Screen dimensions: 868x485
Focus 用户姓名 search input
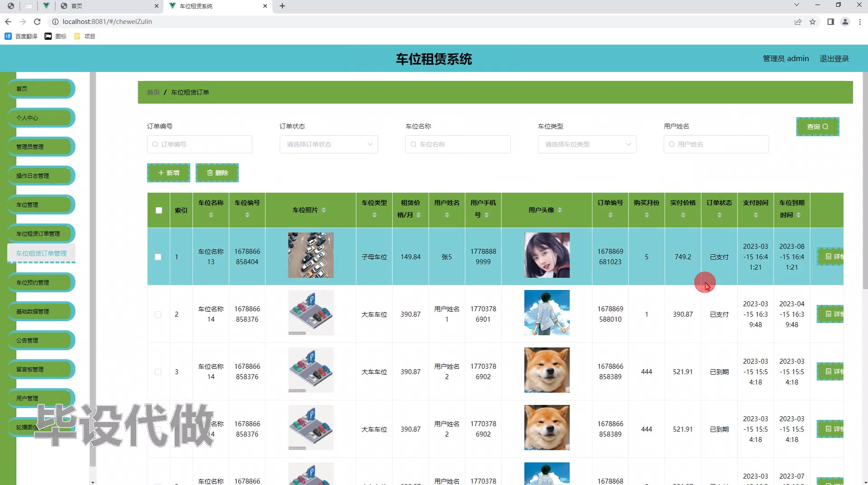(x=716, y=144)
